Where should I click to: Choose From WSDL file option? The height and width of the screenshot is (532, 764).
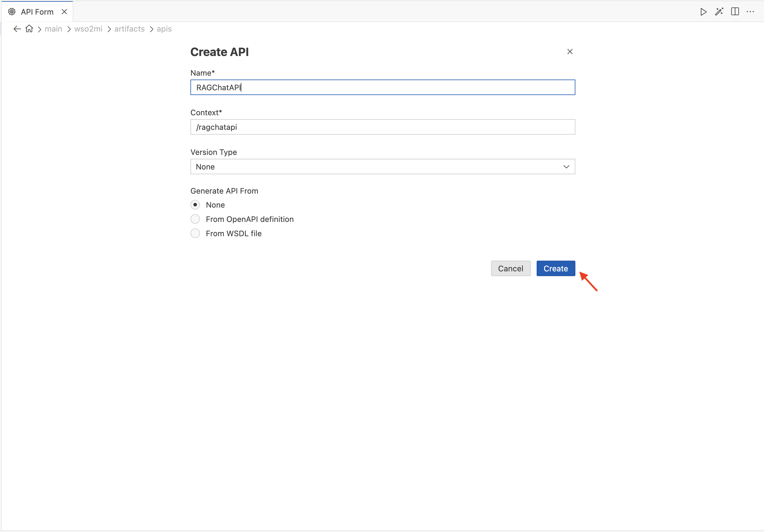[x=195, y=233]
